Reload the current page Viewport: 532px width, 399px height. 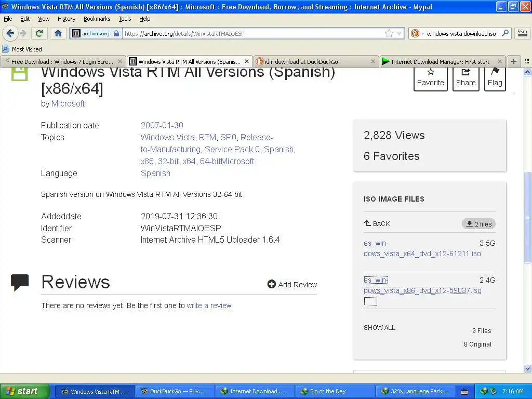point(39,33)
